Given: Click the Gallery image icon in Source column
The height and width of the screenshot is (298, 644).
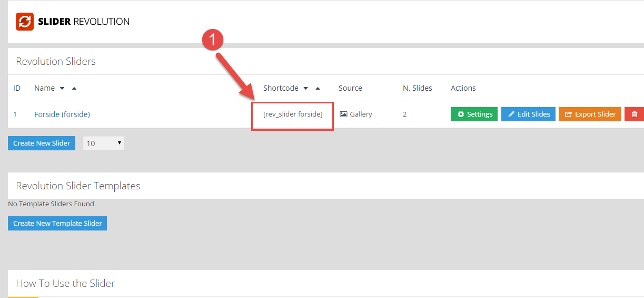Looking at the screenshot, I should [344, 114].
